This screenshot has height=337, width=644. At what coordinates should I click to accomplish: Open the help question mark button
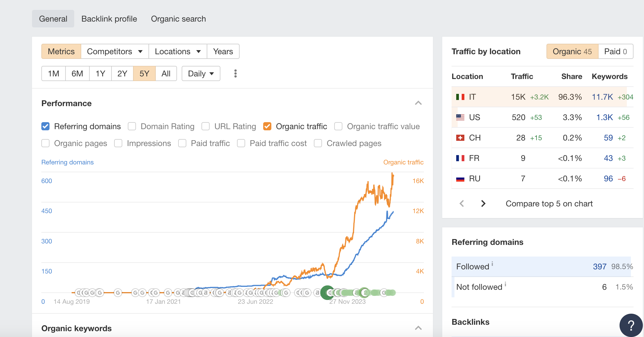tap(631, 325)
